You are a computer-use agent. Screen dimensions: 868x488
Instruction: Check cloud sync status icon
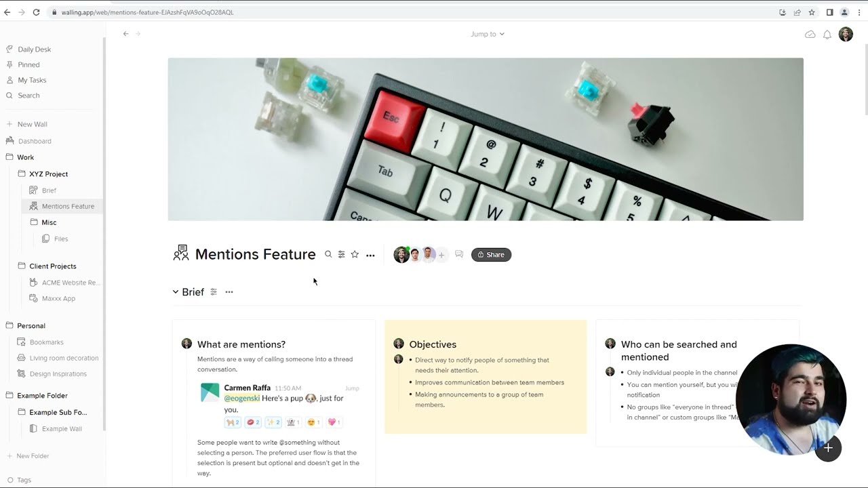(x=810, y=34)
